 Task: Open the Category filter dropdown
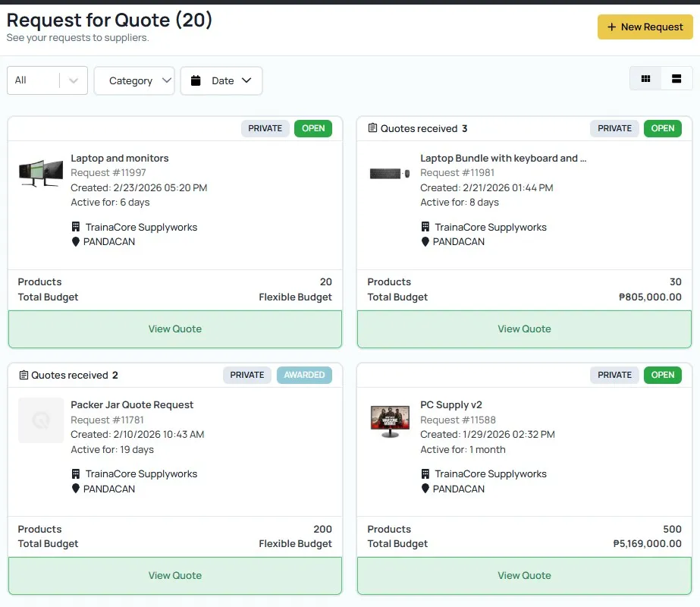point(134,80)
